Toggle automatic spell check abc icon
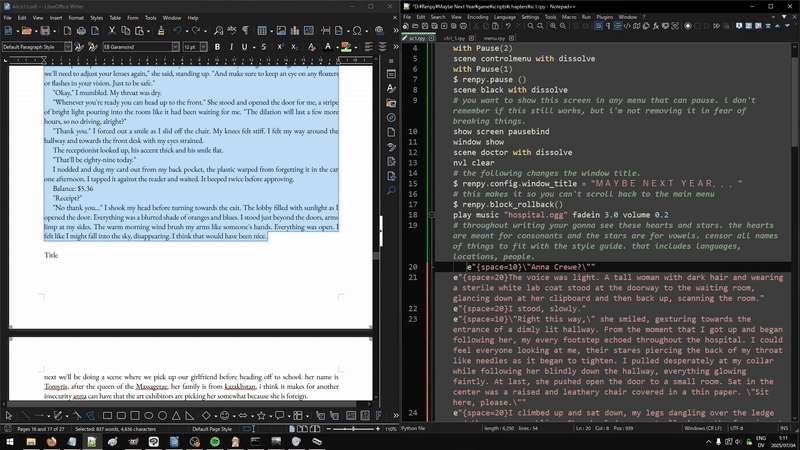The image size is (800, 450). (x=232, y=31)
